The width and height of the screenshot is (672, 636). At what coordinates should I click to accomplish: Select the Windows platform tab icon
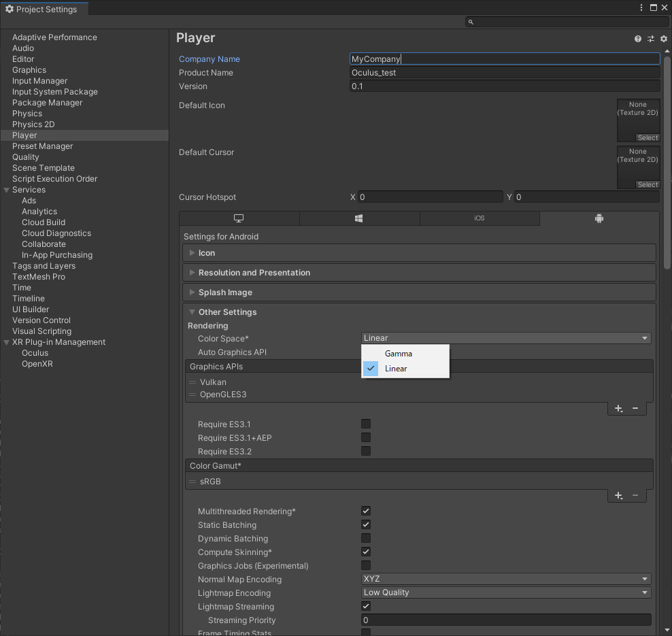pos(359,218)
